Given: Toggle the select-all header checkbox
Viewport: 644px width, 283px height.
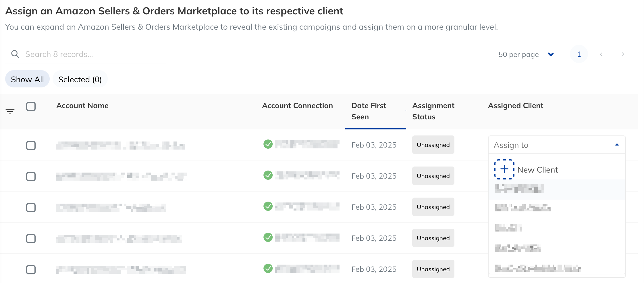Looking at the screenshot, I should pyautogui.click(x=31, y=106).
